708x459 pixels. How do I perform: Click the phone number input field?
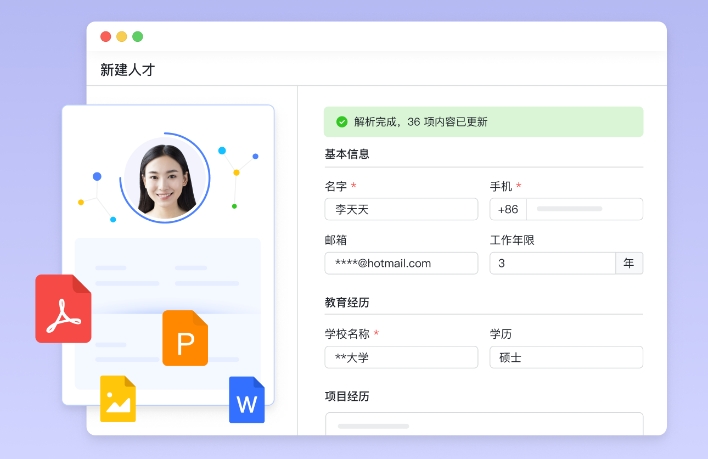coord(584,209)
